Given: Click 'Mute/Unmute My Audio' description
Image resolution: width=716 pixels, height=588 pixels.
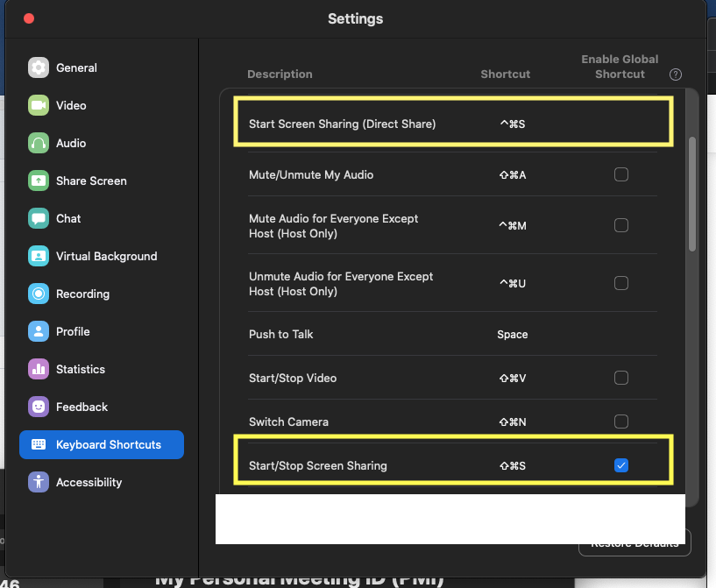Looking at the screenshot, I should point(311,175).
